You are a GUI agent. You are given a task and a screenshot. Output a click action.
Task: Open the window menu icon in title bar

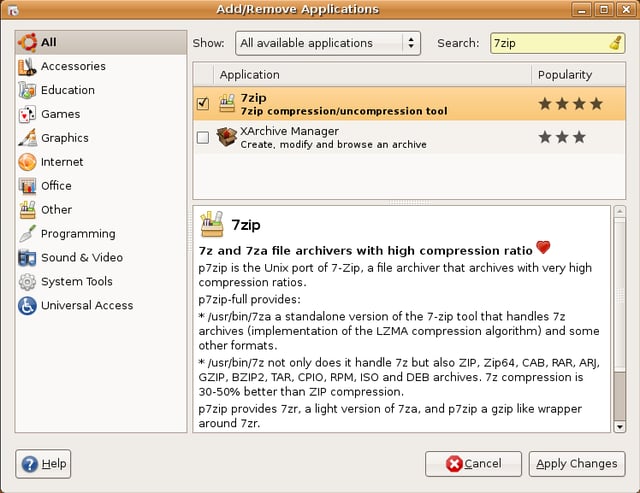13,10
